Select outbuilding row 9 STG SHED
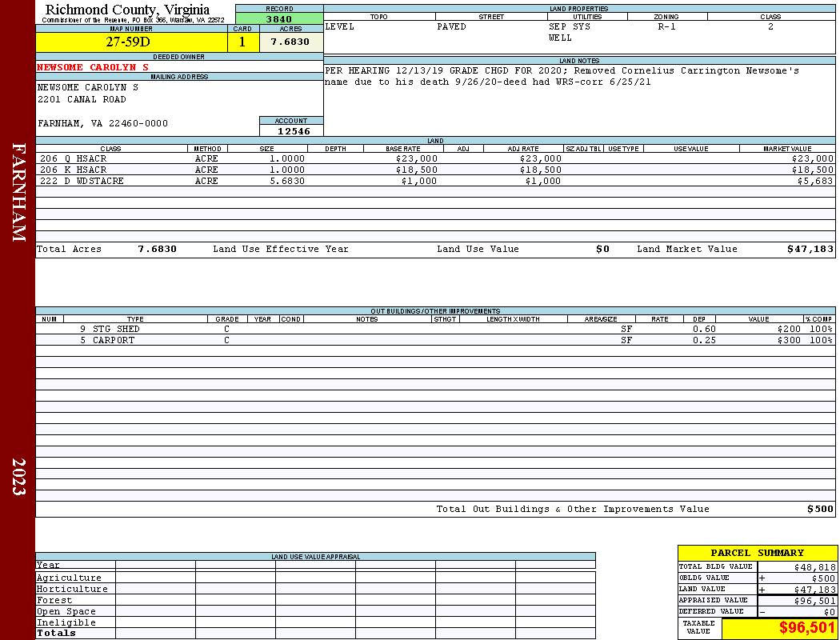This screenshot has width=840, height=640. pyautogui.click(x=435, y=330)
